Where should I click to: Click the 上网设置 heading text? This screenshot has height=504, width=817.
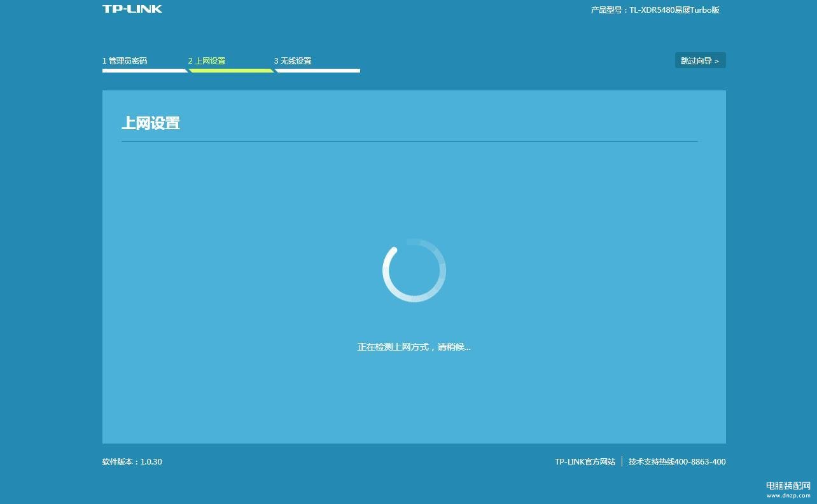click(151, 123)
